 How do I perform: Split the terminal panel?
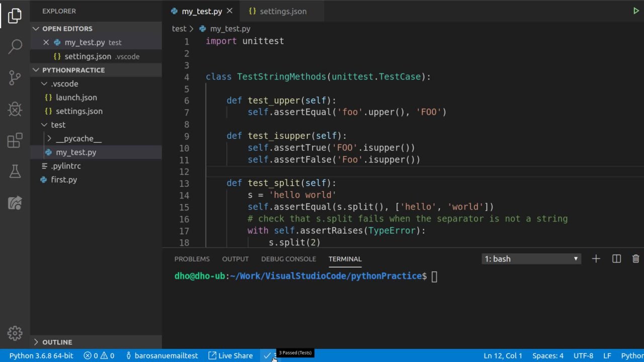tap(616, 259)
